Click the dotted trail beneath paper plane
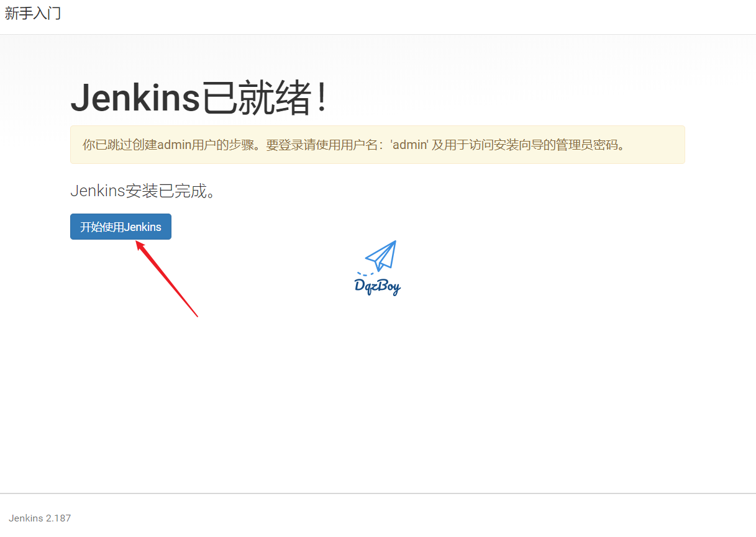756x537 pixels. click(x=366, y=273)
